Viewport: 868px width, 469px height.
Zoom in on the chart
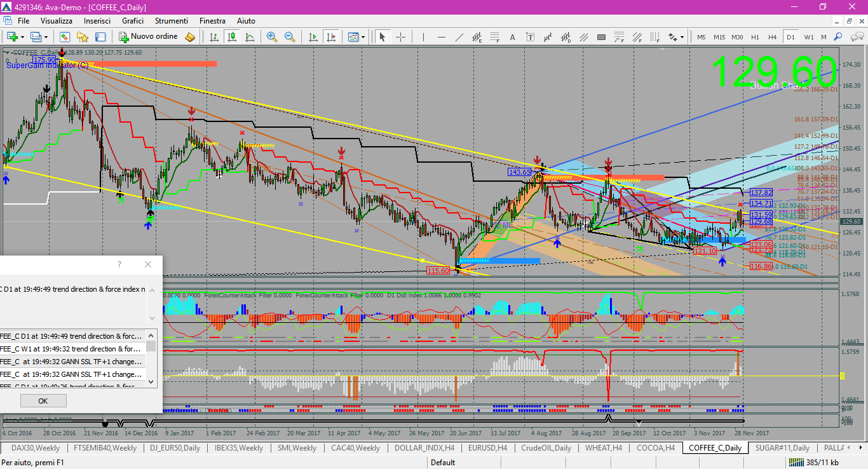pyautogui.click(x=272, y=37)
